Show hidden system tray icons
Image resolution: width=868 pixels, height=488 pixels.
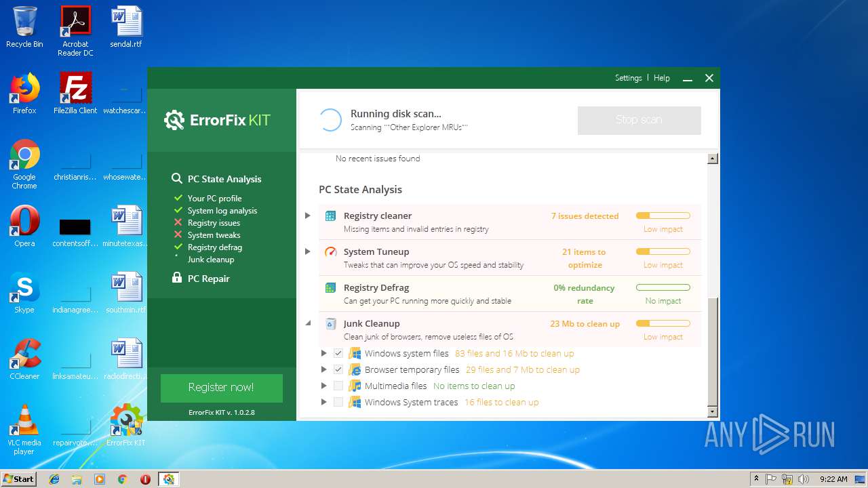(x=756, y=479)
